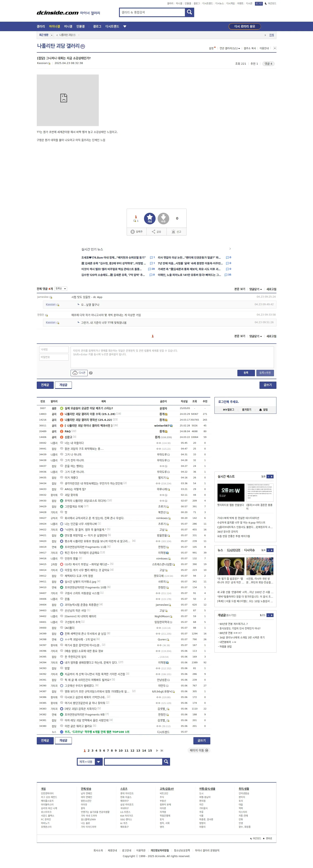Select 마이너갤 in main navigation
The image size is (313, 868).
[x=54, y=26]
